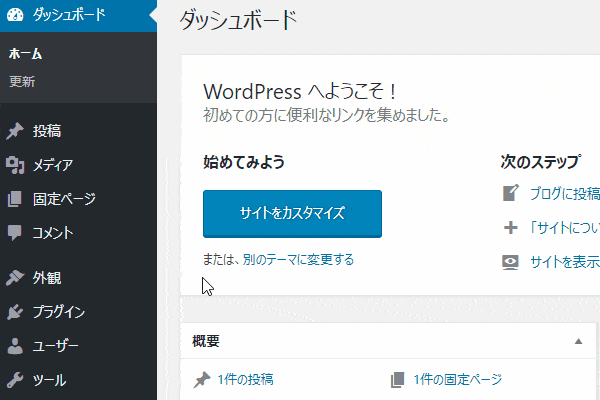Screen dimensions: 600x400
Task: Follow the サイトを表示 link
Action: click(565, 262)
